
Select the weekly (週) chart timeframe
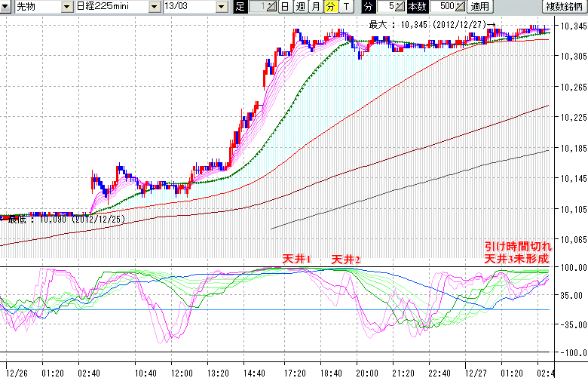pyautogui.click(x=300, y=7)
